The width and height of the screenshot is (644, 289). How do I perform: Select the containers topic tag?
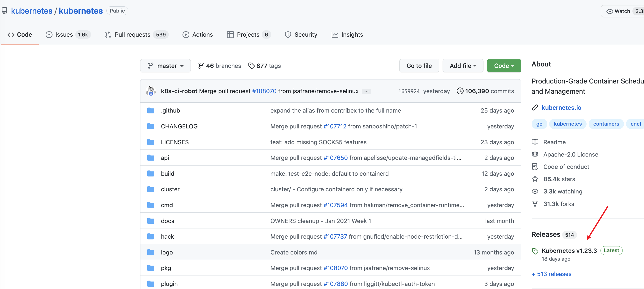coord(606,124)
